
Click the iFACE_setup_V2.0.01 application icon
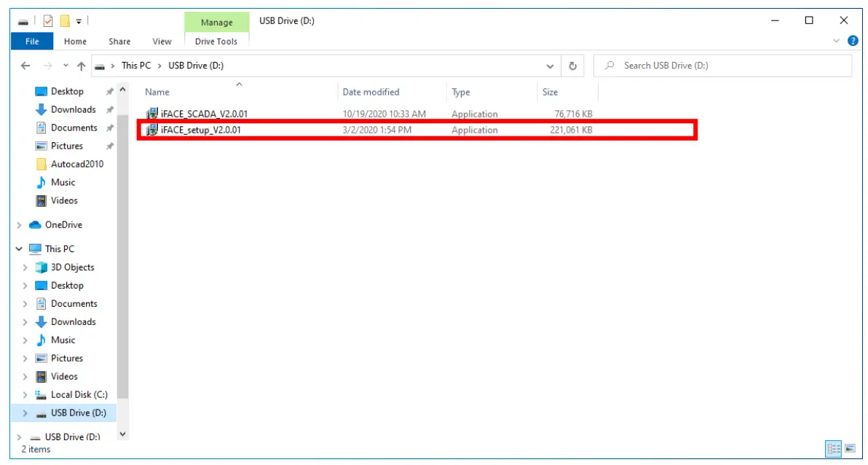151,130
